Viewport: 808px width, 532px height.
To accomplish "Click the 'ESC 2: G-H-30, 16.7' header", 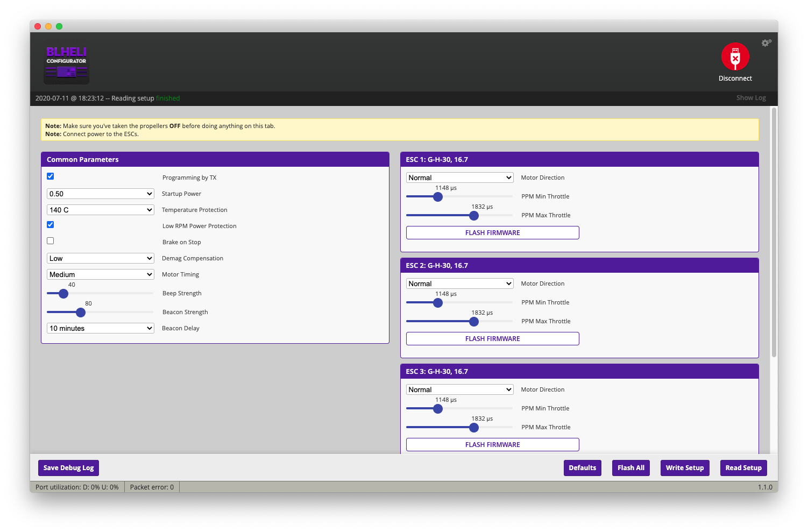I will click(x=579, y=265).
